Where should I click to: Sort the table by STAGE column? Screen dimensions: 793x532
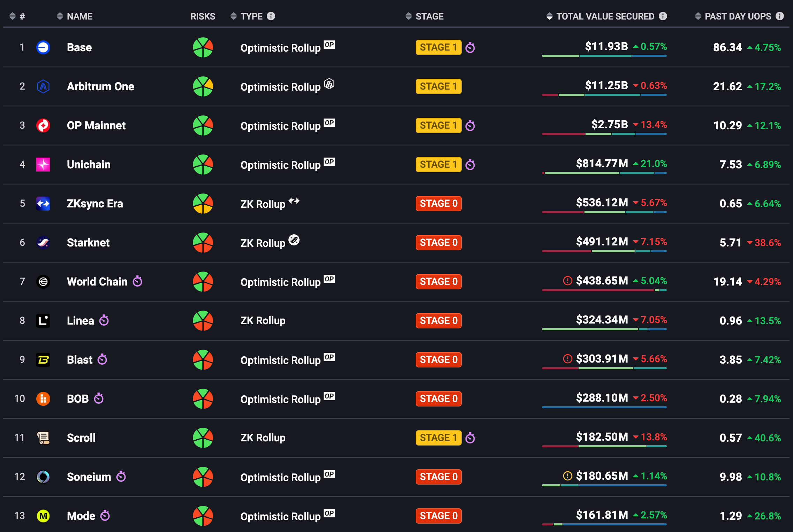(x=424, y=16)
